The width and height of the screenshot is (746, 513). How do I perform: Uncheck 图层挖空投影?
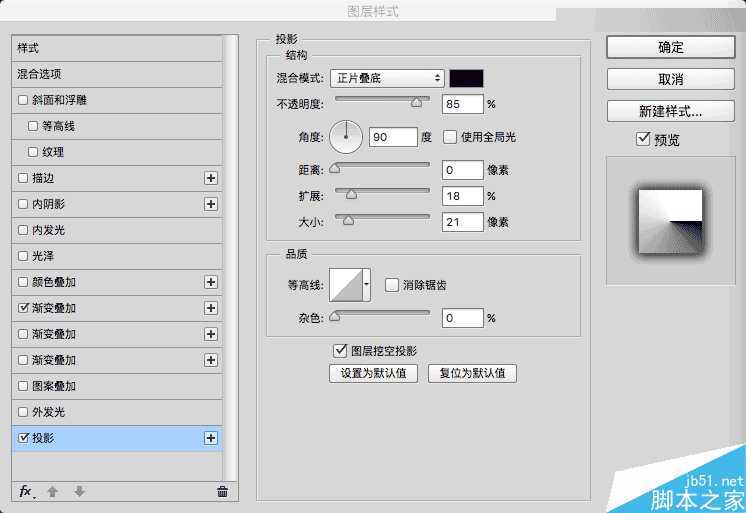click(x=340, y=351)
